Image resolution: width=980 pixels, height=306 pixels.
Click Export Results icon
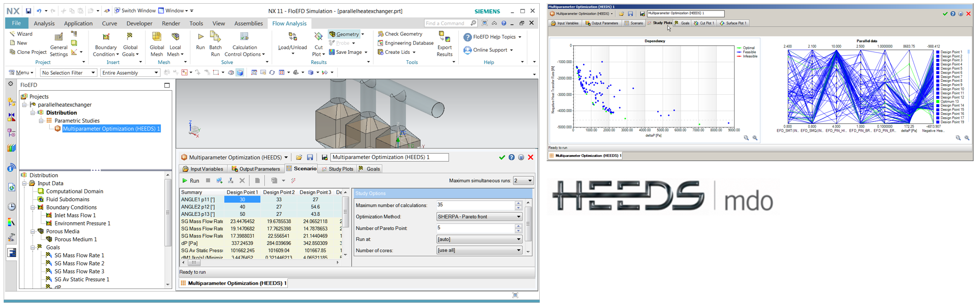(x=444, y=36)
